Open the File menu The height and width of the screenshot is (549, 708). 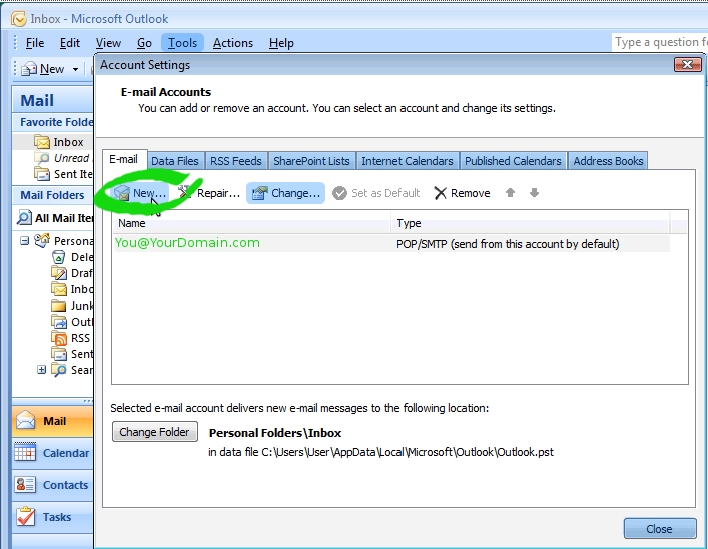tap(35, 43)
